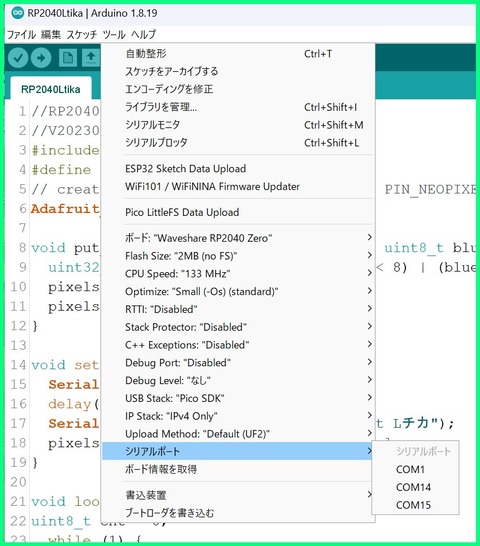Screen dimensions: 480x546
Task: Select WiFi101 / WiFiNINA Firmware Updater
Action: point(238,186)
